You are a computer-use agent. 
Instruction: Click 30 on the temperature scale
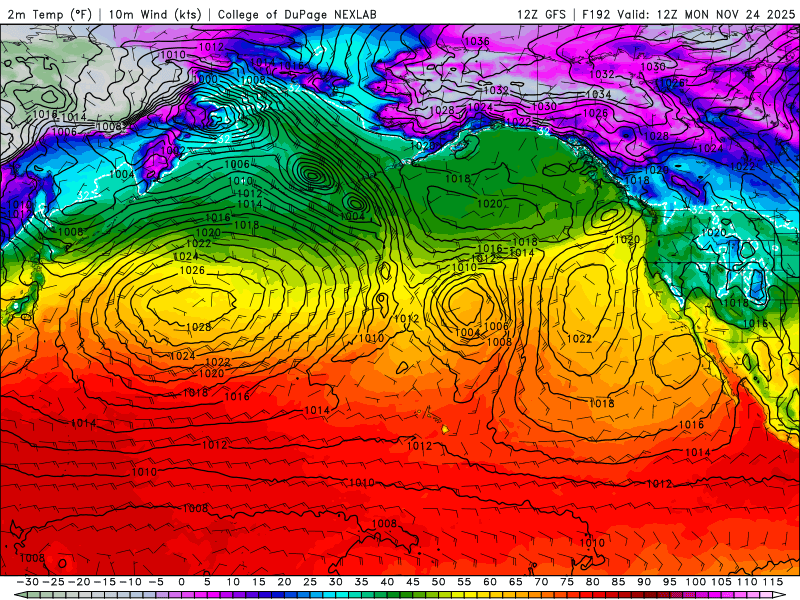(335, 582)
